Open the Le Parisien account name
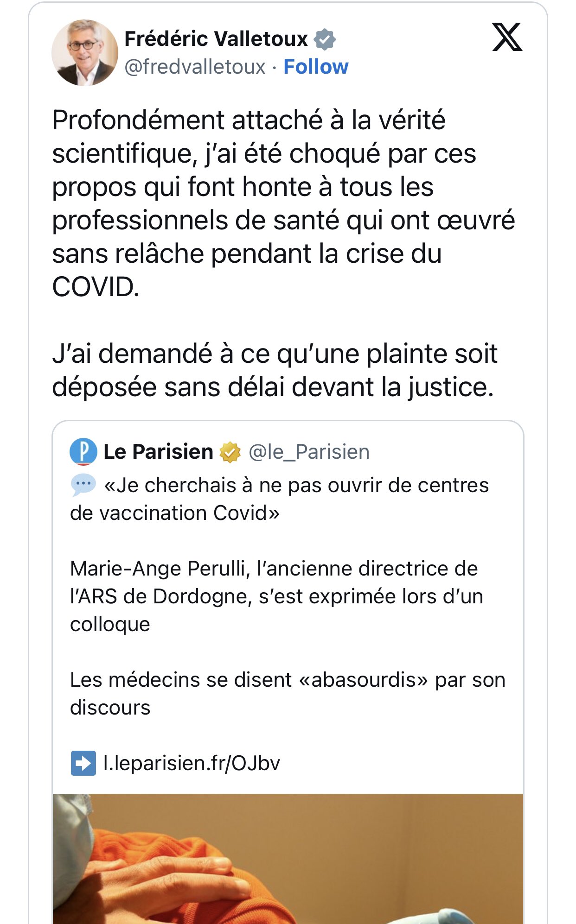This screenshot has width=576, height=924. 158,452
